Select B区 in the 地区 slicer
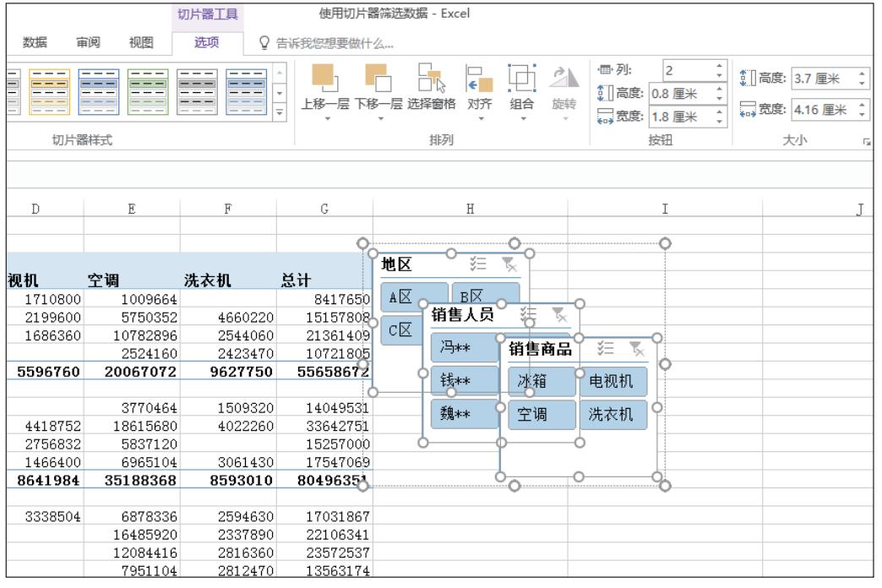882x588 pixels. (x=486, y=292)
